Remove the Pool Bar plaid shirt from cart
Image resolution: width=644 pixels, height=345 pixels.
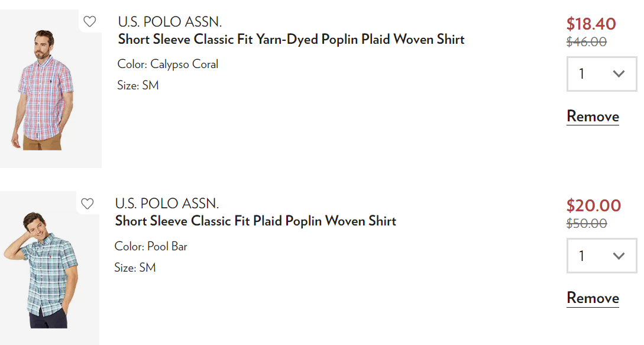[593, 298]
